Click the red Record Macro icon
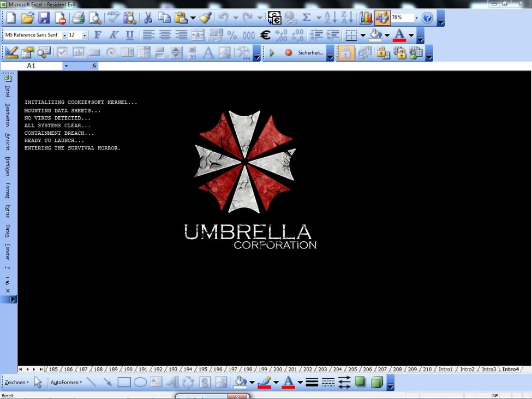 click(288, 53)
